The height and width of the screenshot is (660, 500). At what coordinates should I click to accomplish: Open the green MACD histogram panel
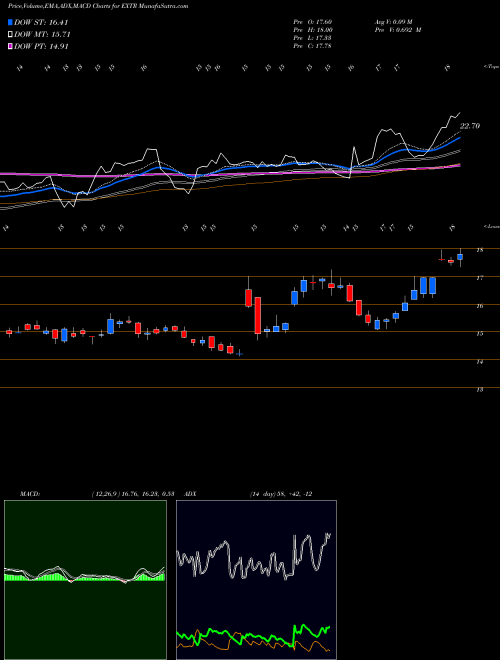coord(85,580)
